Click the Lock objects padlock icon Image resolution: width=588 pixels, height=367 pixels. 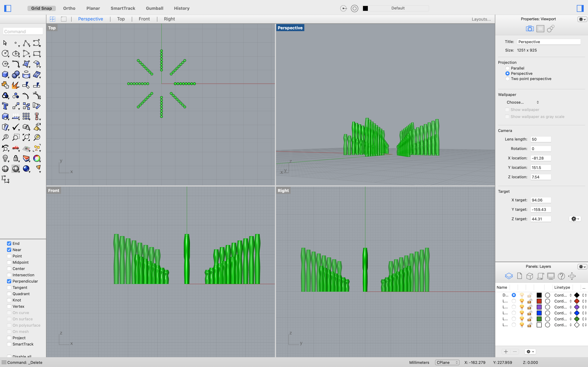16,159
